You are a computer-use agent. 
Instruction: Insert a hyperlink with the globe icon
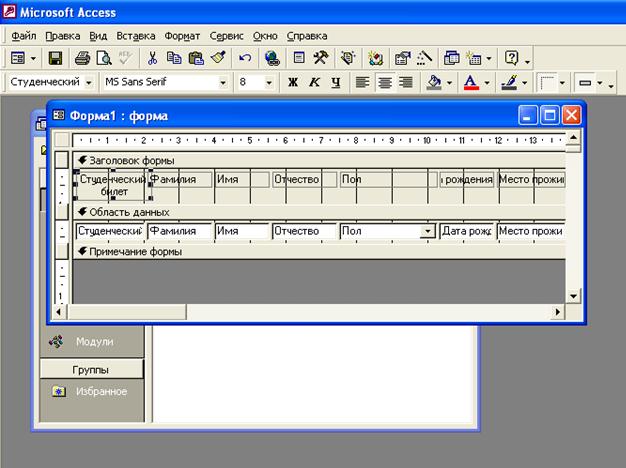[x=272, y=58]
